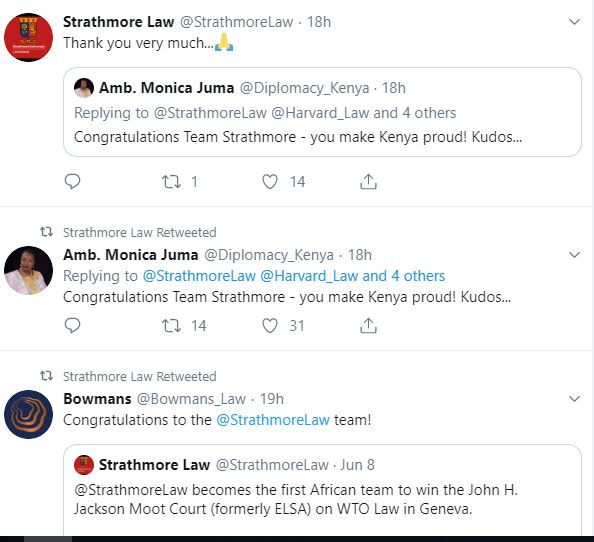Like the tweet with 31 likes

[x=270, y=326]
